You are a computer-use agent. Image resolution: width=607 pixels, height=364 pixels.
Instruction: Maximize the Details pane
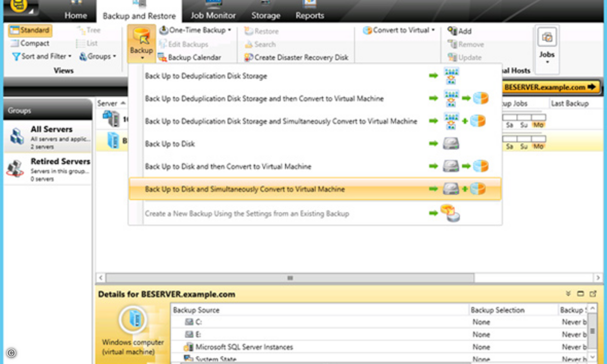[x=580, y=294]
